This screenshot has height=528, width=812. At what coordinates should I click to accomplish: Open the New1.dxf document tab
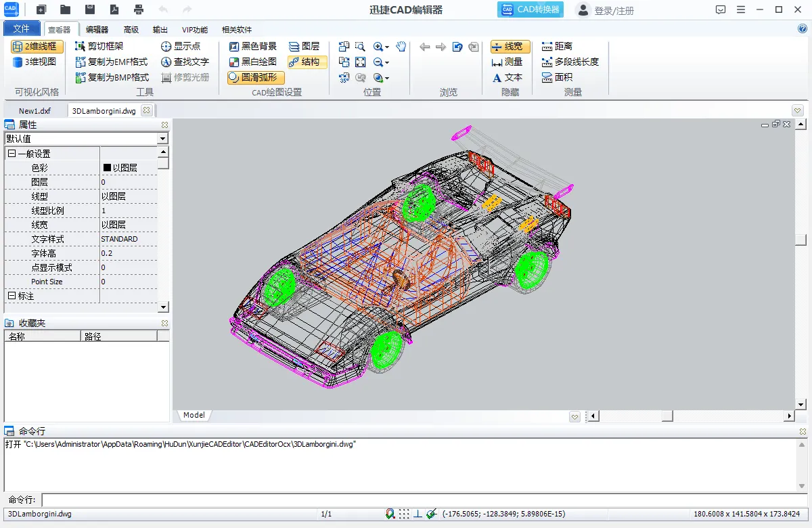pyautogui.click(x=34, y=110)
